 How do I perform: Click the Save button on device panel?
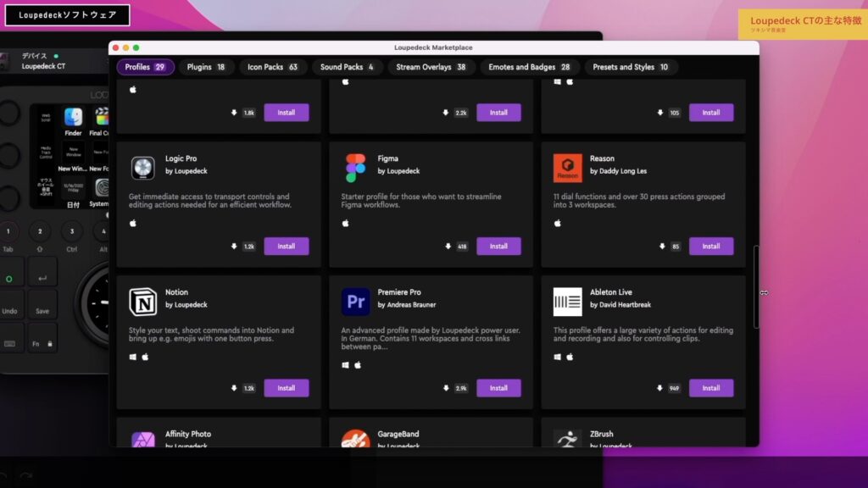click(x=42, y=303)
